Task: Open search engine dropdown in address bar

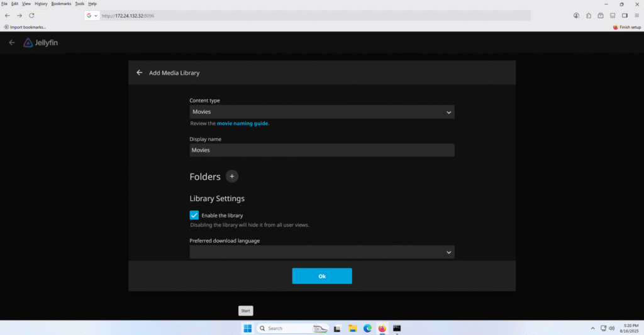Action: click(x=92, y=16)
